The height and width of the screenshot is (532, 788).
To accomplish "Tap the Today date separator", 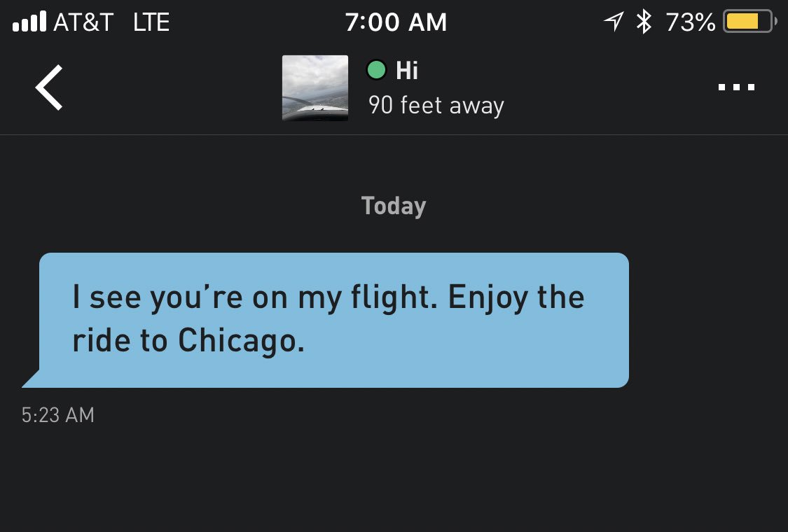I will point(394,206).
